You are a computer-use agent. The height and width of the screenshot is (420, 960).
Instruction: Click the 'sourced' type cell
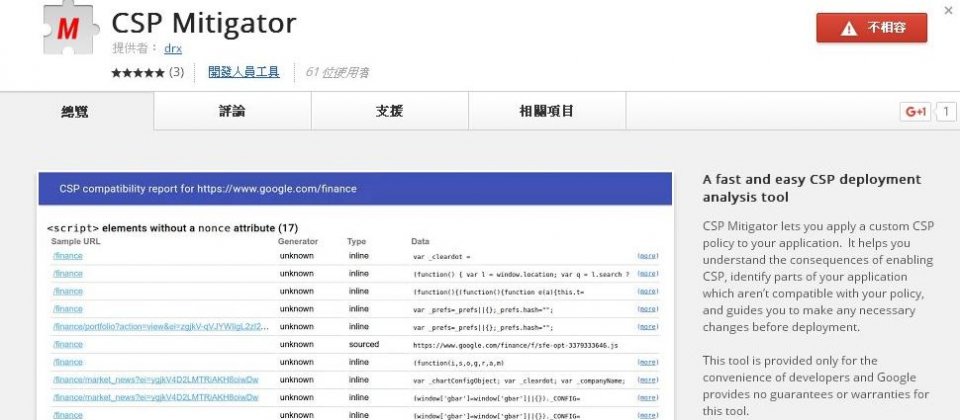coord(364,344)
